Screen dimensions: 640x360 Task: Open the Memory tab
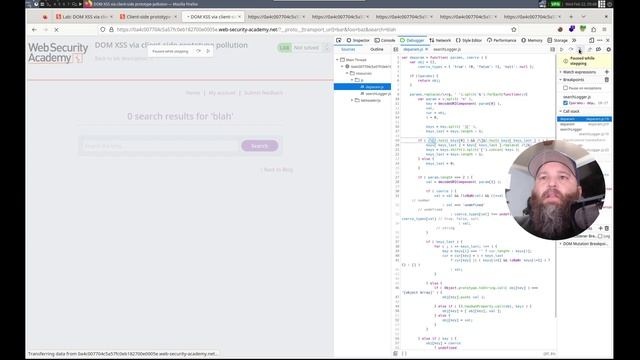click(532, 40)
